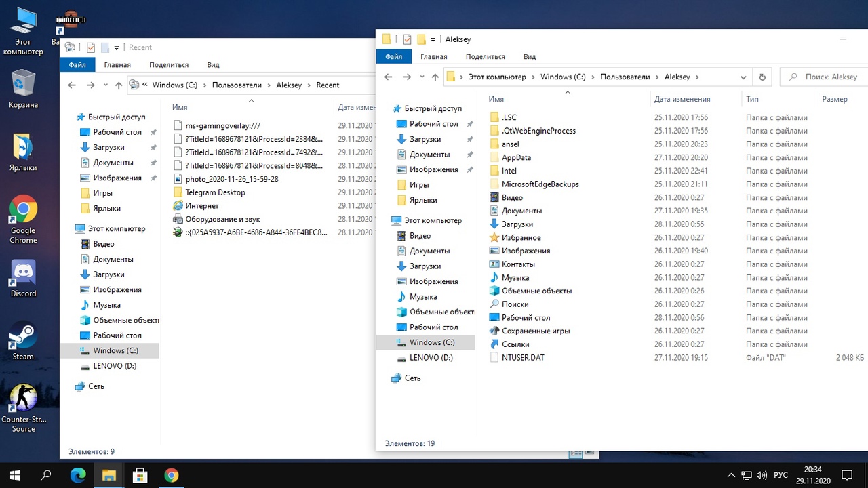Launch Steam desktop shortcut
The image size is (868, 488).
(x=23, y=340)
